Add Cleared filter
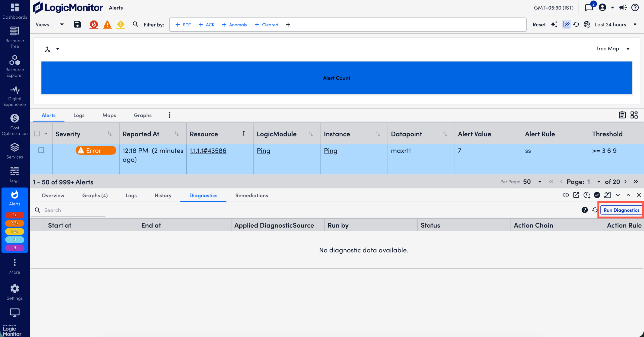 coord(266,25)
